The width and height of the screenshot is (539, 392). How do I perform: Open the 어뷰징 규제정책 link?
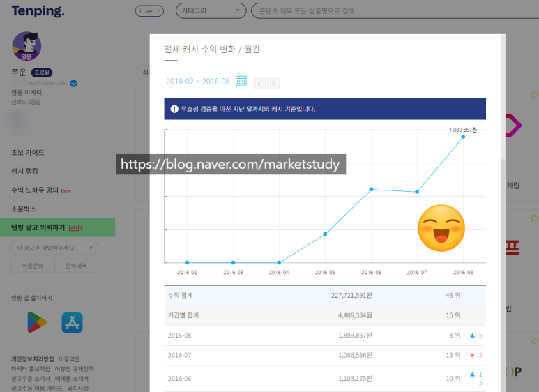(x=74, y=368)
